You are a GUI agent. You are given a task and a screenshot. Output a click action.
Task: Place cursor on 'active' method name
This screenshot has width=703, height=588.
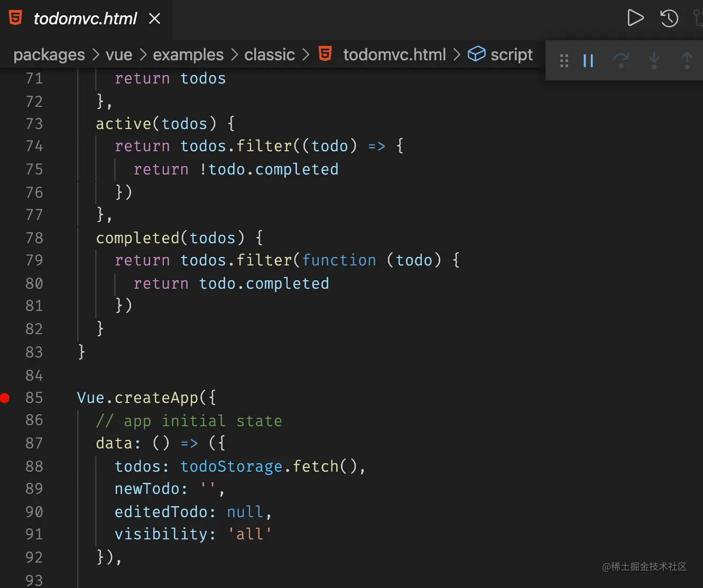coord(124,124)
